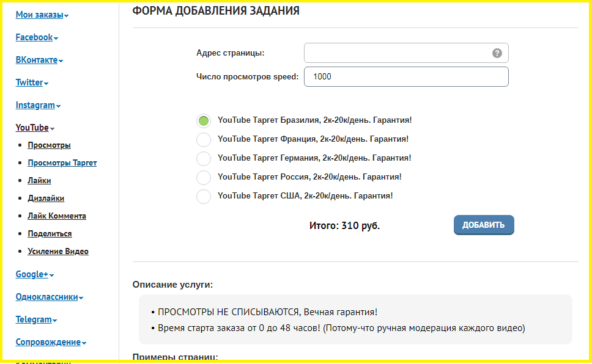This screenshot has height=364, width=592.
Task: Expand the ВКонтакте sidebar menu
Action: coord(39,60)
